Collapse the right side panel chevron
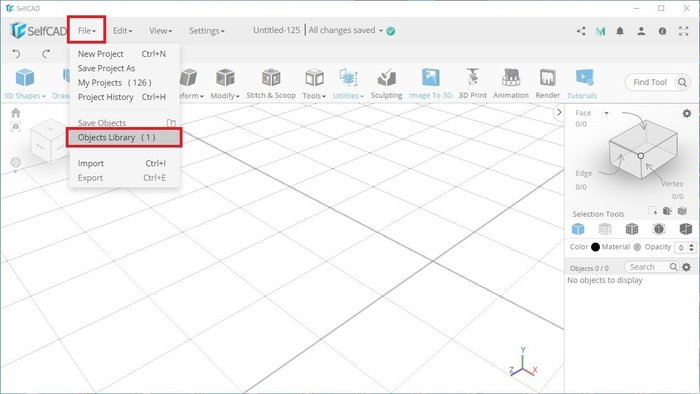This screenshot has height=394, width=700. [559, 112]
